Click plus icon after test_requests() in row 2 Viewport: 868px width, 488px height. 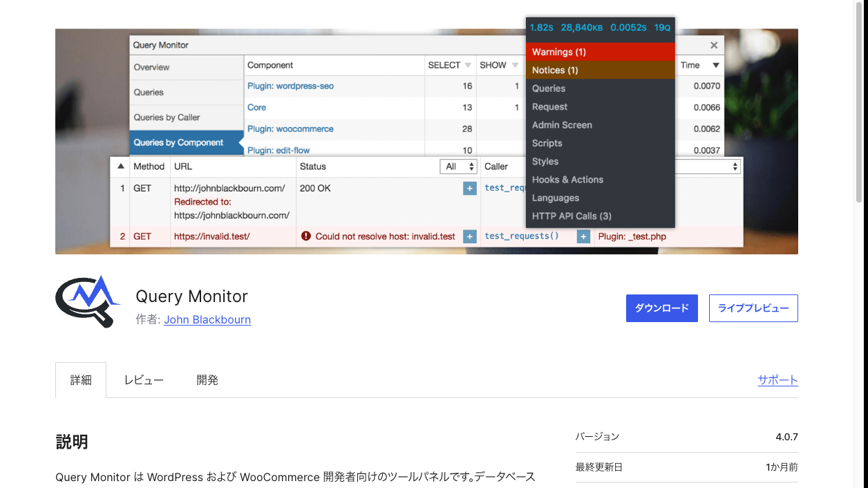coord(583,236)
